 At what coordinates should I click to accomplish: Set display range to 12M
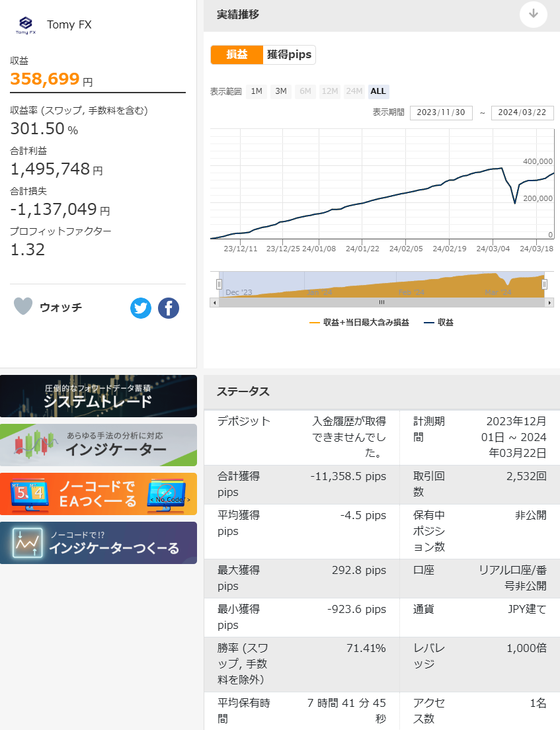coord(329,91)
